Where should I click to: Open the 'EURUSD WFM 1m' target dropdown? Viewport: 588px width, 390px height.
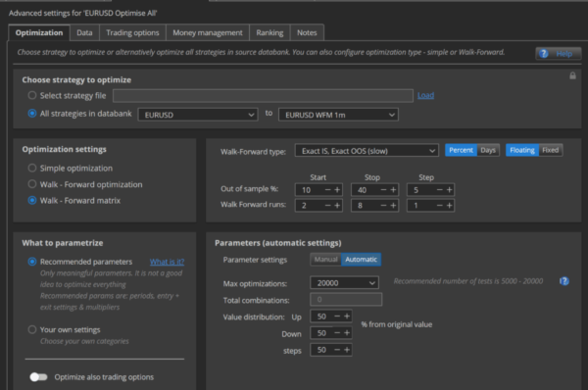(x=338, y=115)
